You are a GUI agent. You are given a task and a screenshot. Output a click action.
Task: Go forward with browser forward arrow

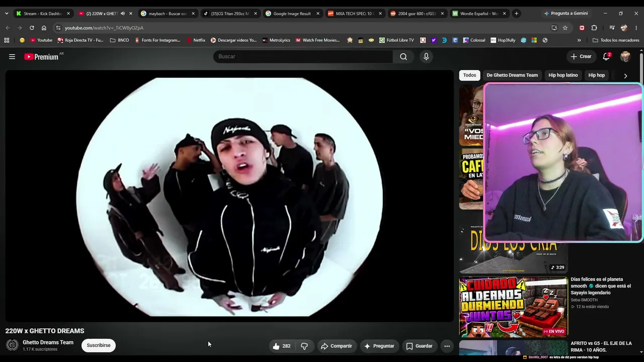pos(20,28)
